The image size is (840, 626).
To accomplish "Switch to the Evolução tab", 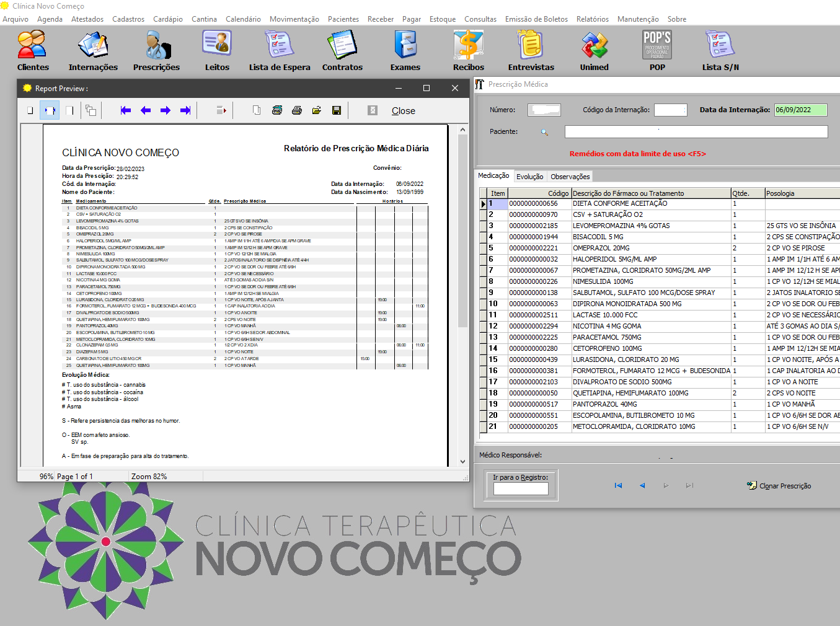I will pyautogui.click(x=530, y=177).
